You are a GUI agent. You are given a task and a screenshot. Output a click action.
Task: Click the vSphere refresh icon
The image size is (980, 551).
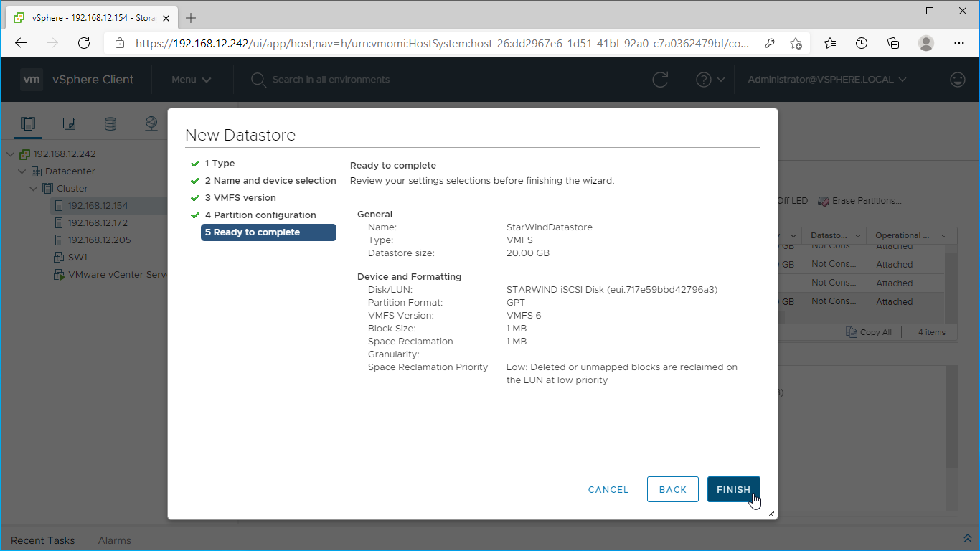pos(660,80)
